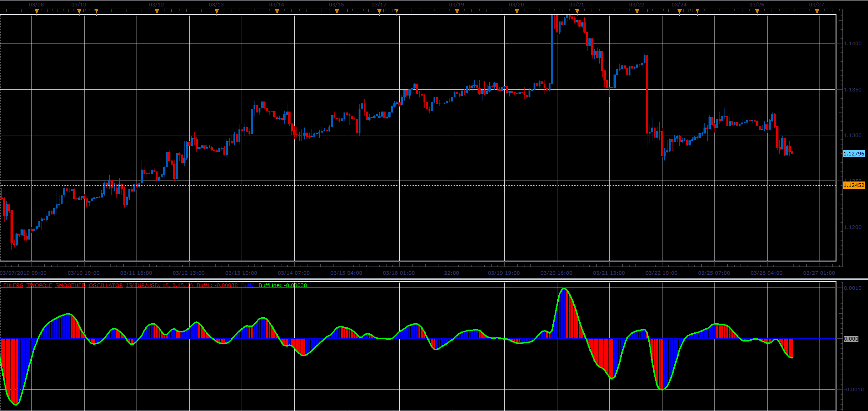Click the orange day marker below 03/08

click(x=37, y=12)
